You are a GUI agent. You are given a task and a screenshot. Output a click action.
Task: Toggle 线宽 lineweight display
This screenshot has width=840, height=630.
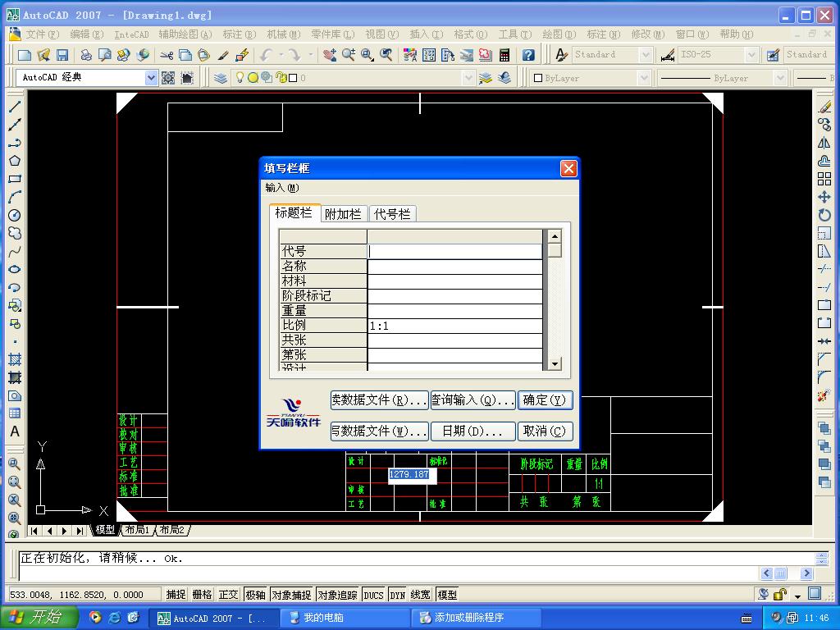(421, 595)
